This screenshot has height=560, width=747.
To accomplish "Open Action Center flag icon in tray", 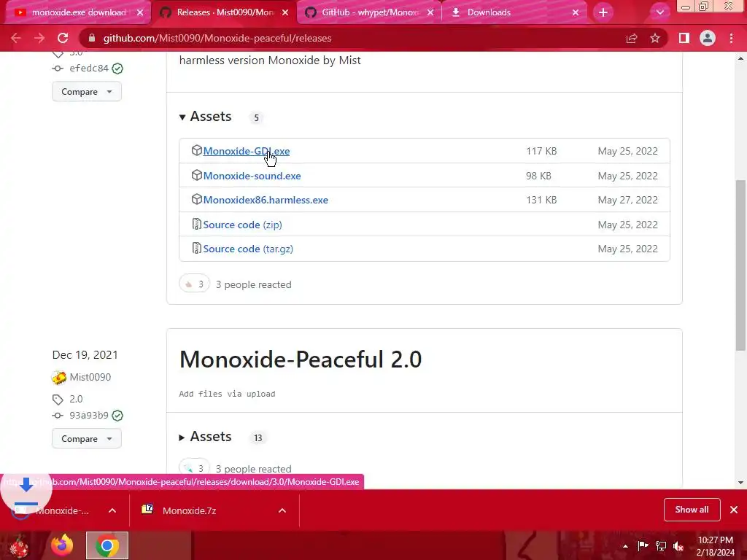I will point(643,546).
